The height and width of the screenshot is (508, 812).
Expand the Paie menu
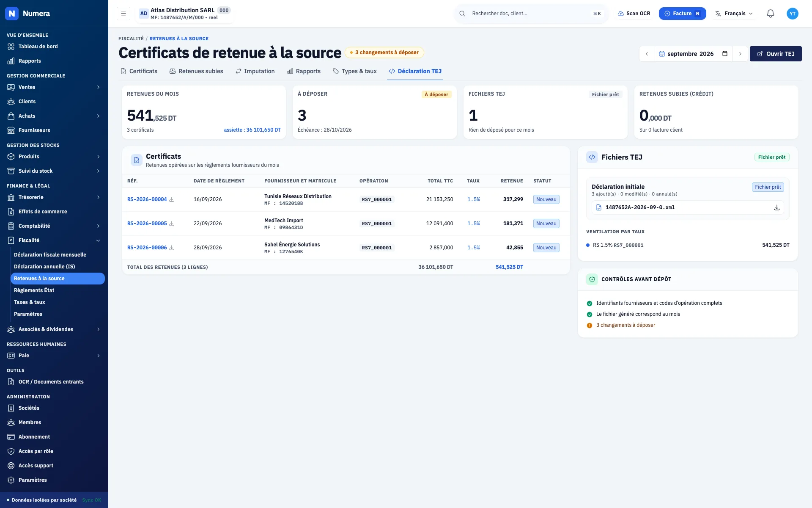point(54,356)
